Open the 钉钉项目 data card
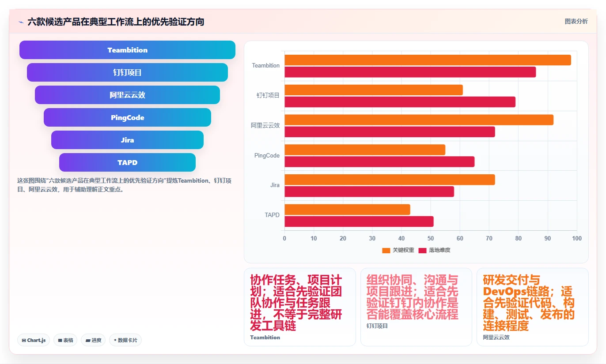 [x=416, y=307]
